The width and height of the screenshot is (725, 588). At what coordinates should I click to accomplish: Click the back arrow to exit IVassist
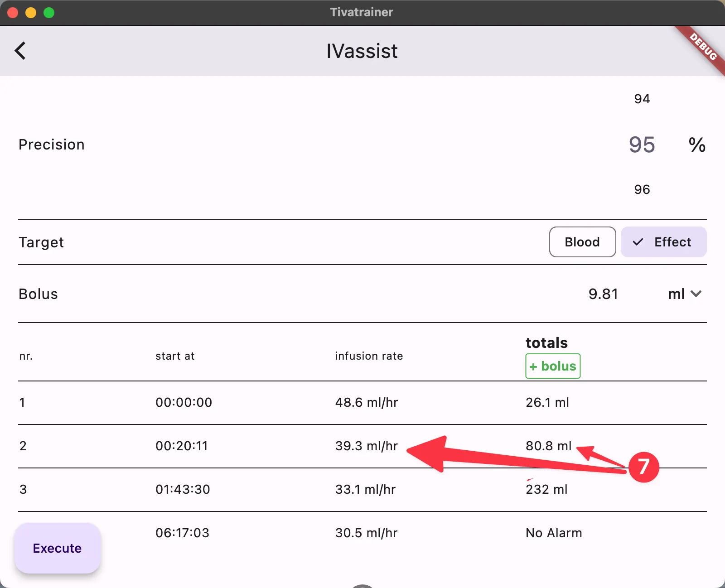20,51
